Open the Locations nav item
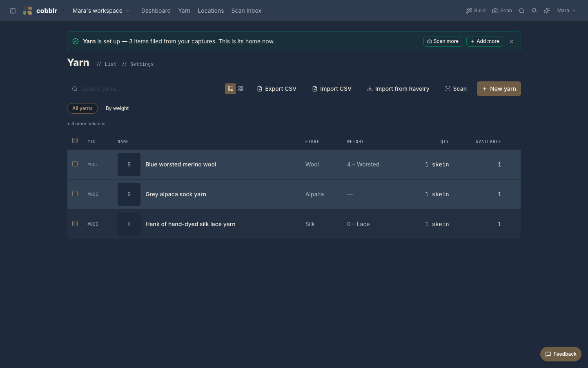The height and width of the screenshot is (368, 588). (x=211, y=11)
